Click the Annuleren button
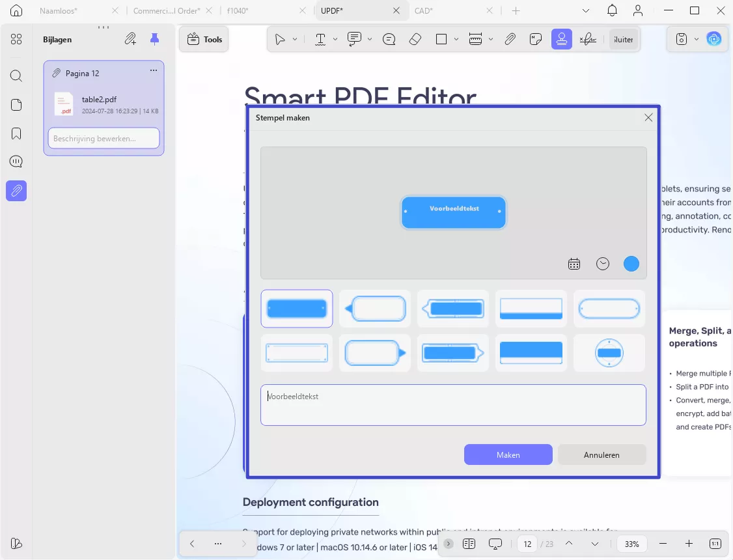This screenshot has height=560, width=733. tap(602, 455)
